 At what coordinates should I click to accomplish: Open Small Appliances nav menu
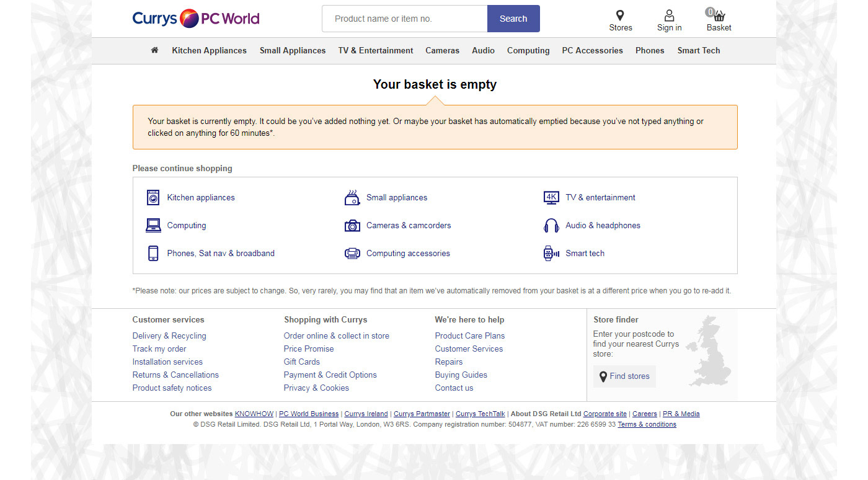[293, 51]
